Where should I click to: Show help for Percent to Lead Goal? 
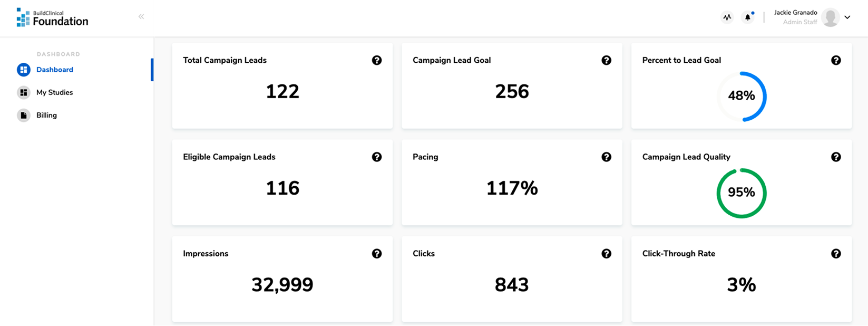[x=836, y=60]
